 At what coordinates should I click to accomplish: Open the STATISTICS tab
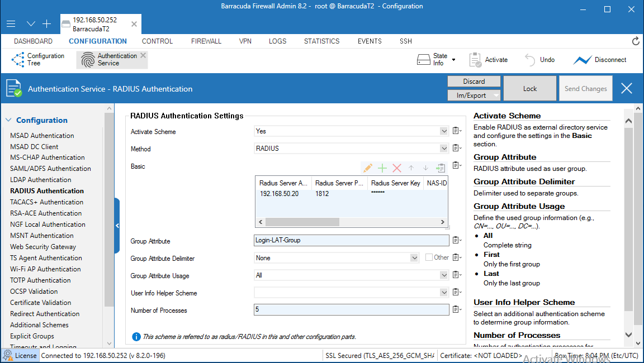click(321, 41)
